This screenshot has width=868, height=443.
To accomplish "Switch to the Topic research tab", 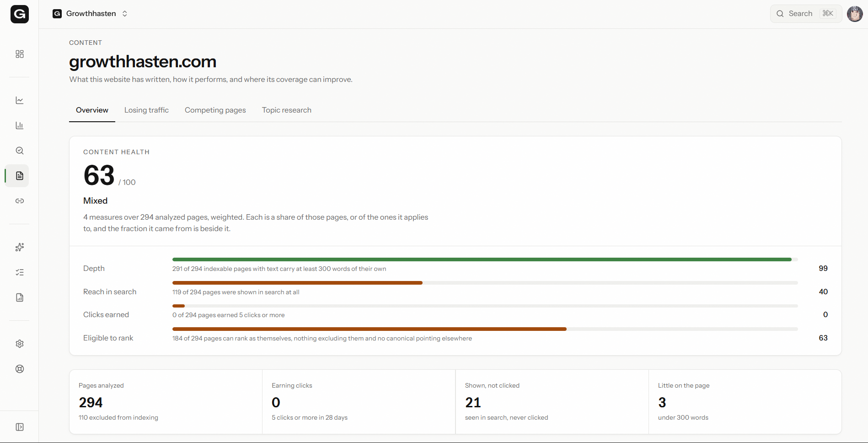I will pos(287,110).
